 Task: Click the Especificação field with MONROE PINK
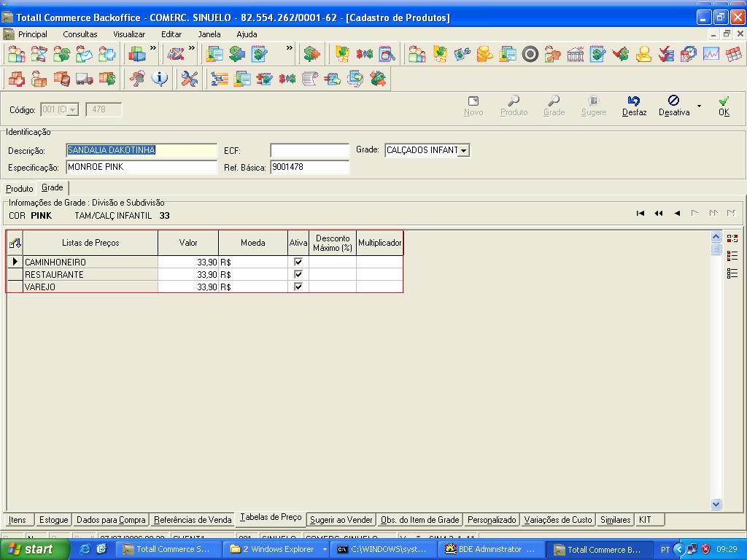pos(141,167)
